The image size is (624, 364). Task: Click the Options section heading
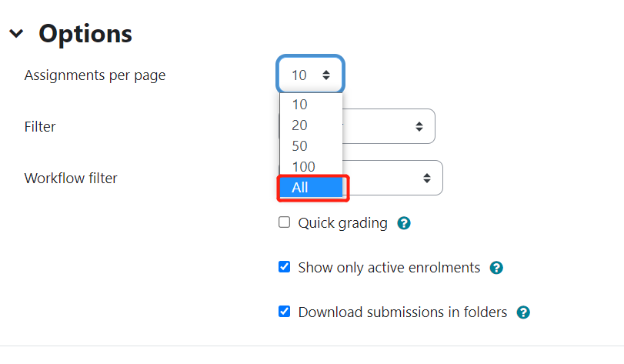click(x=85, y=34)
